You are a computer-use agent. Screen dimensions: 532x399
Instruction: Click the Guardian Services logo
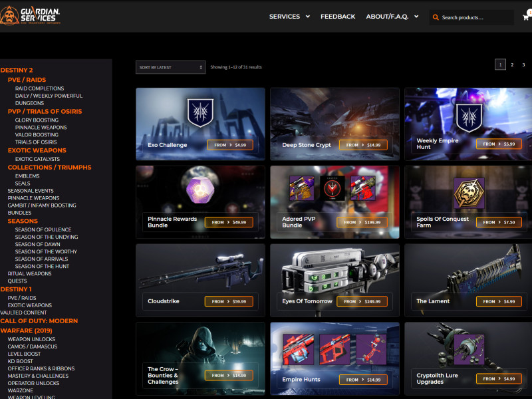click(30, 15)
